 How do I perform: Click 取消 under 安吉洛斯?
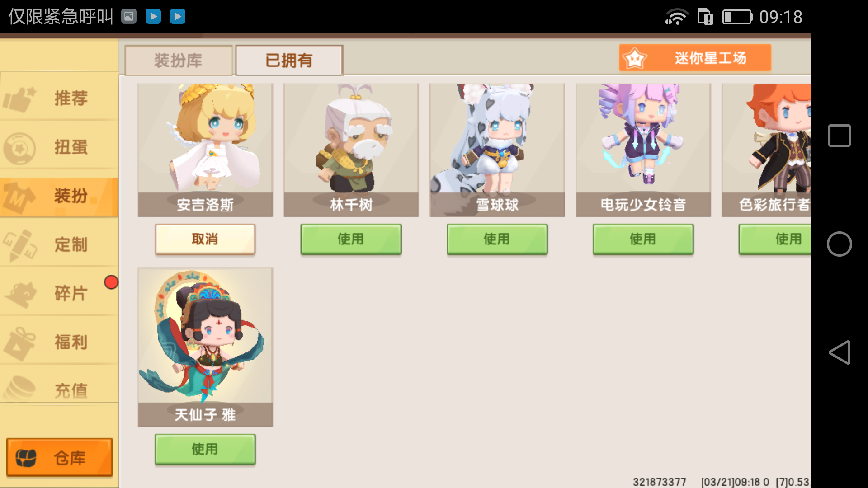205,239
